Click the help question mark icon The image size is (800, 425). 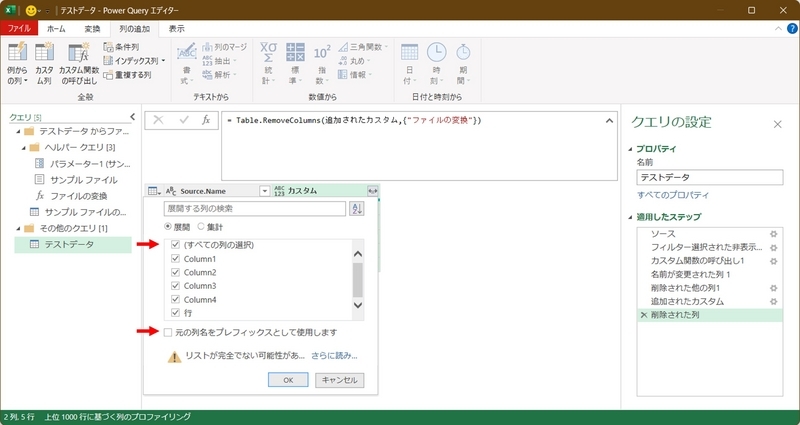click(x=792, y=29)
